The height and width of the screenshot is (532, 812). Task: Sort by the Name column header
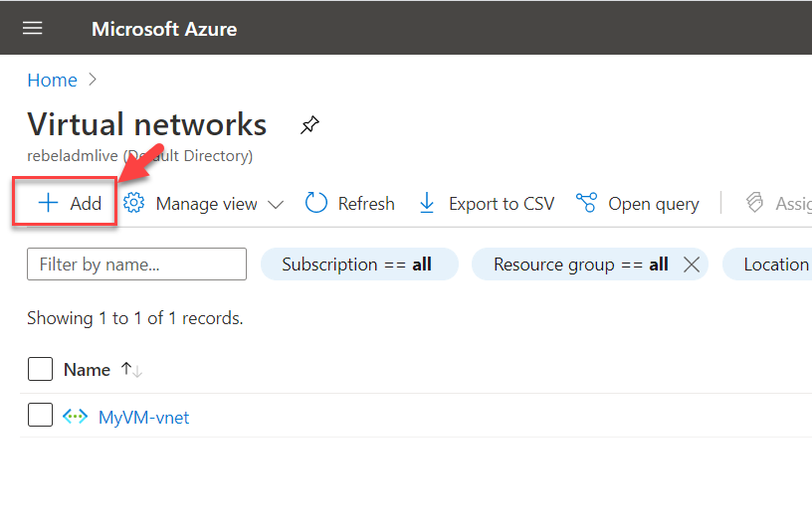coord(87,370)
